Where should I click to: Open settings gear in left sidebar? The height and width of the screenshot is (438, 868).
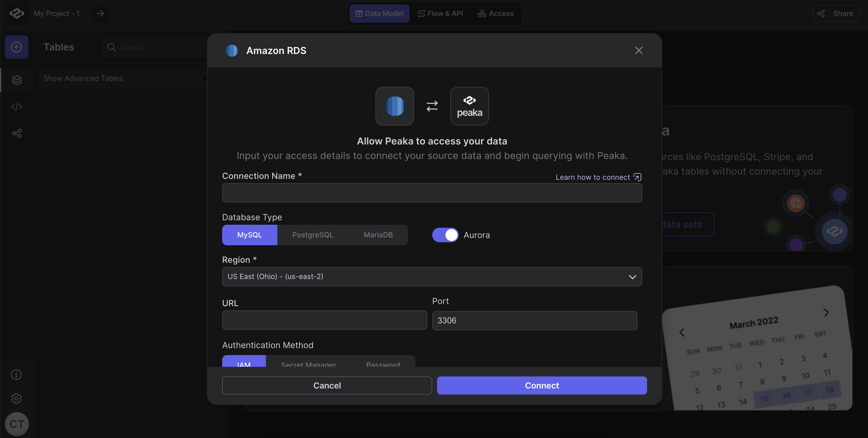[16, 398]
